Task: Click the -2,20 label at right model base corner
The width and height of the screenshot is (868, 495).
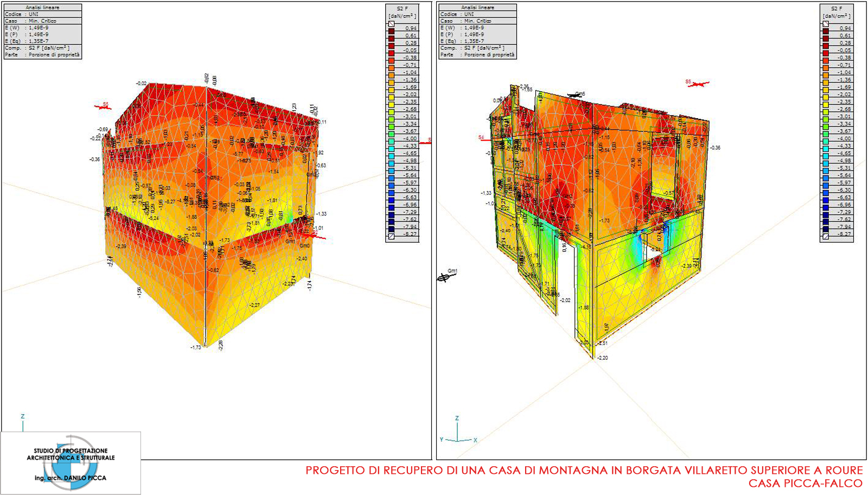Action: point(602,358)
